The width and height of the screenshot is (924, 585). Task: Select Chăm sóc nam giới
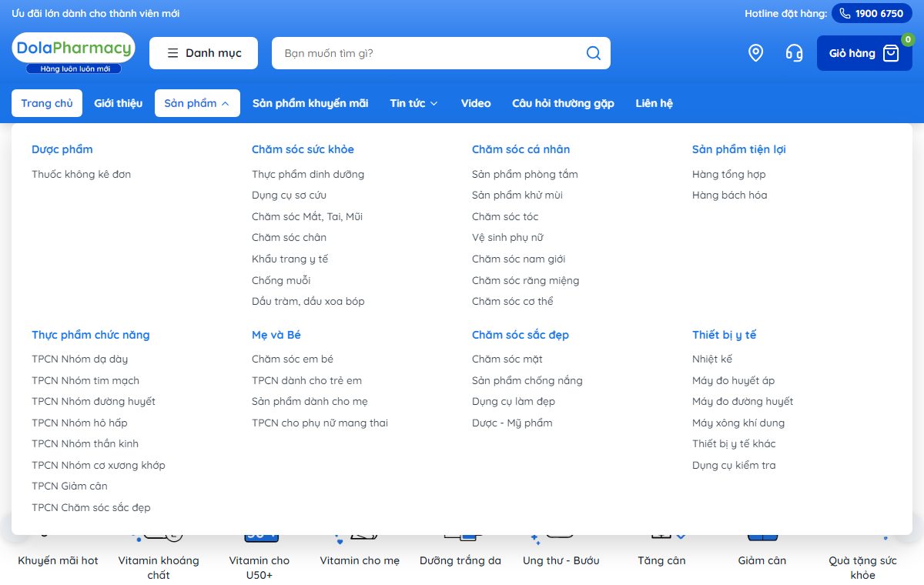click(x=519, y=259)
